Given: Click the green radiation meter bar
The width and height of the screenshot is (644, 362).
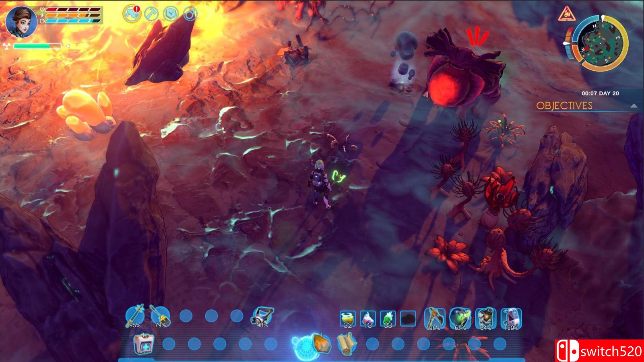Looking at the screenshot, I should [37, 46].
